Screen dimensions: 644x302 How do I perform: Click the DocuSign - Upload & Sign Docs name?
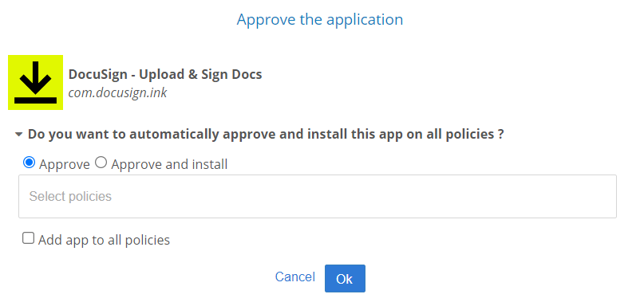(165, 74)
